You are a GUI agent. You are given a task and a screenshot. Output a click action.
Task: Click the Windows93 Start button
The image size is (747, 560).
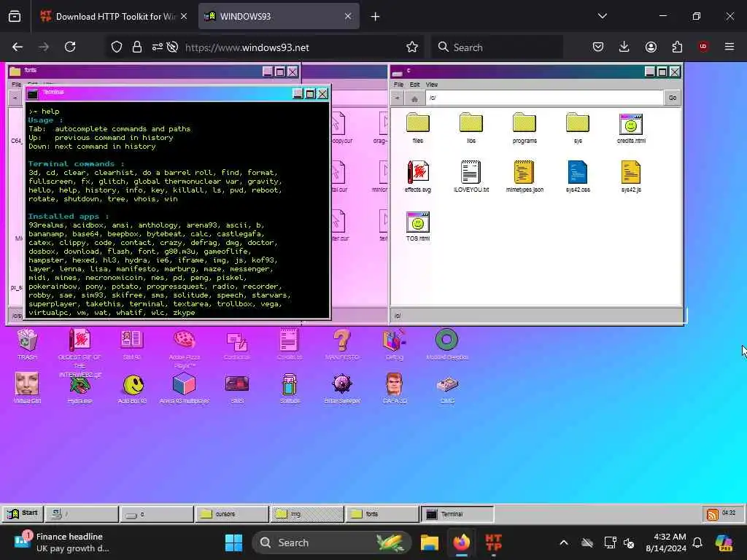[23, 514]
